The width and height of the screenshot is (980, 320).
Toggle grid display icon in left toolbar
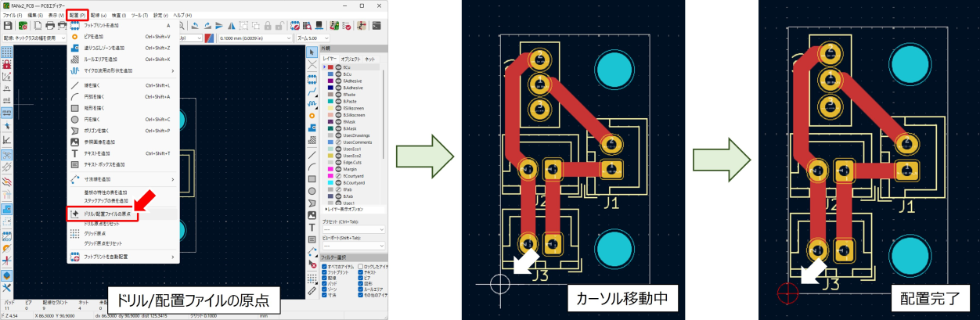pos(7,52)
